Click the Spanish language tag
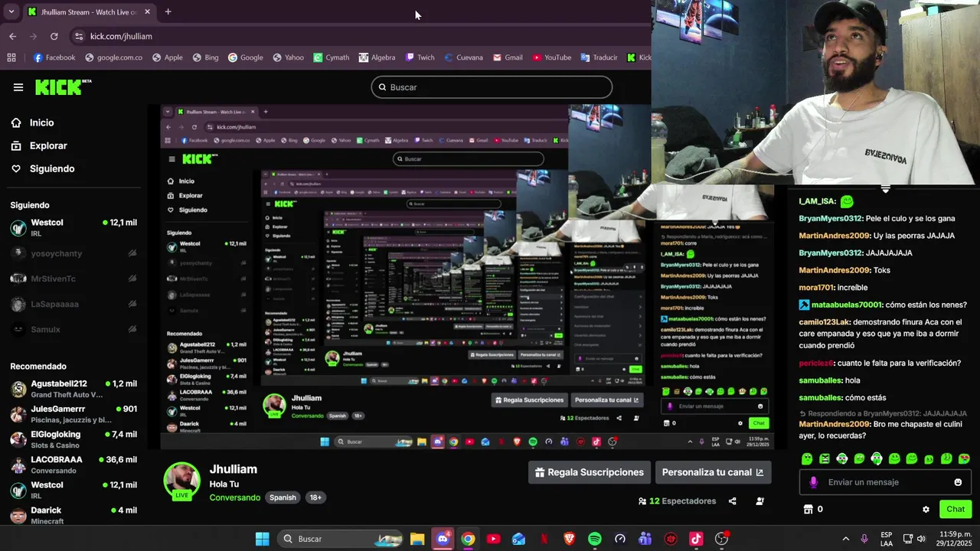Viewport: 980px width, 551px height. pos(283,497)
